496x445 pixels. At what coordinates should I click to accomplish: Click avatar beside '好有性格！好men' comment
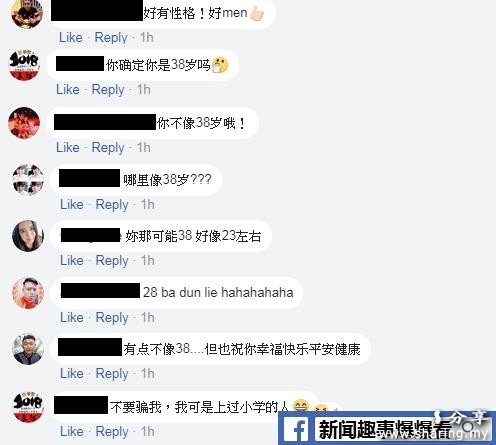click(27, 13)
